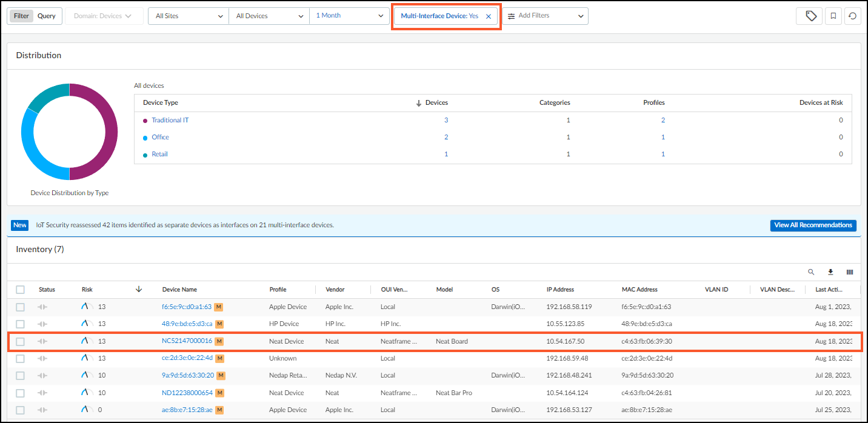
Task: Open the Add Filters dropdown
Action: click(x=546, y=16)
